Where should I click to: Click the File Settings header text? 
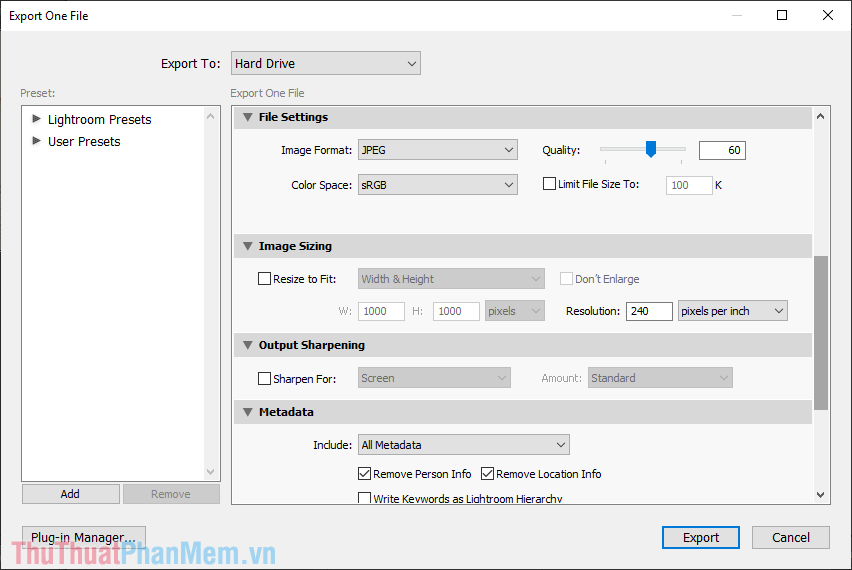[x=293, y=117]
